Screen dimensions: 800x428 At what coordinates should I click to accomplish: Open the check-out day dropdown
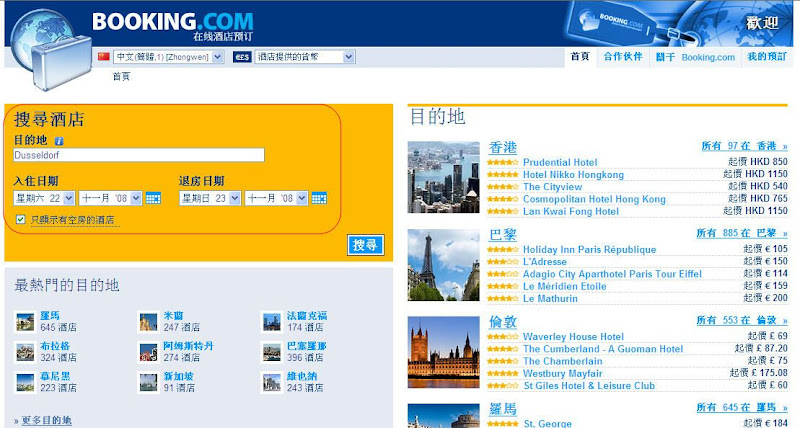click(x=210, y=198)
